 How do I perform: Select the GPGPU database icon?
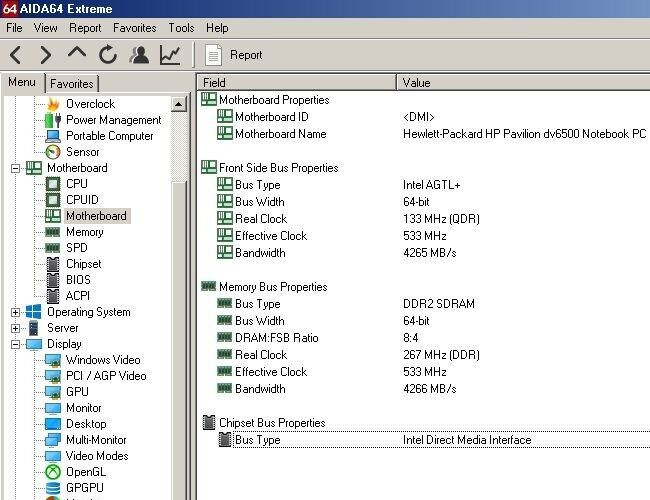tap(53, 488)
